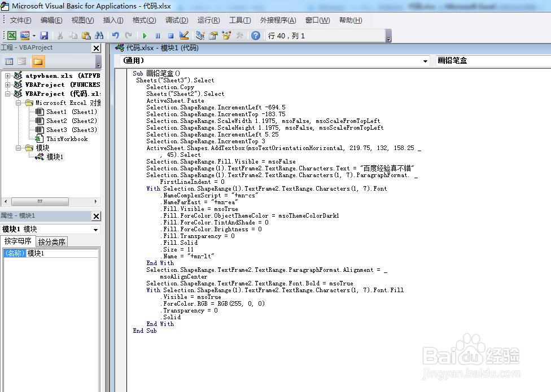Viewport: 551px width, 392px height.
Task: Click the Undo arrow icon
Action: tap(116, 36)
